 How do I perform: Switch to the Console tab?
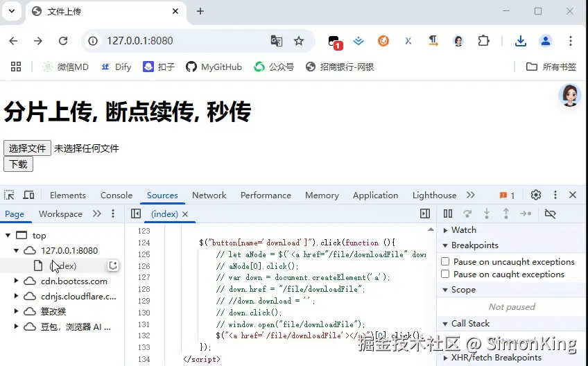[116, 195]
